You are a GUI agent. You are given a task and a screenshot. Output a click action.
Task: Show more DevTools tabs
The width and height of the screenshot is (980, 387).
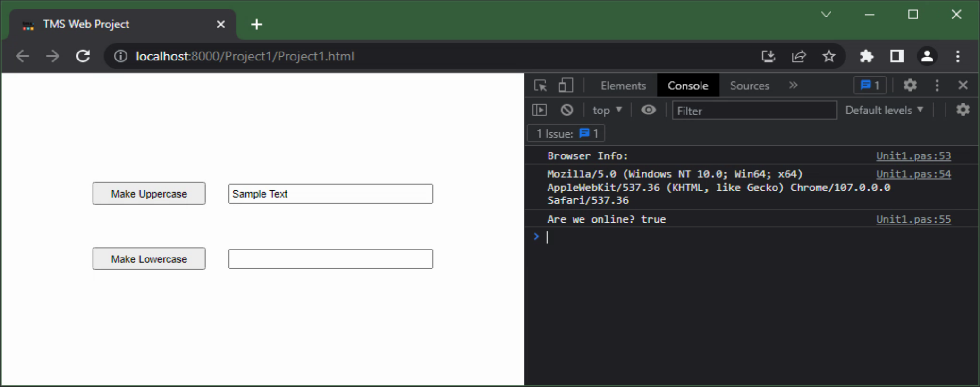coord(793,85)
